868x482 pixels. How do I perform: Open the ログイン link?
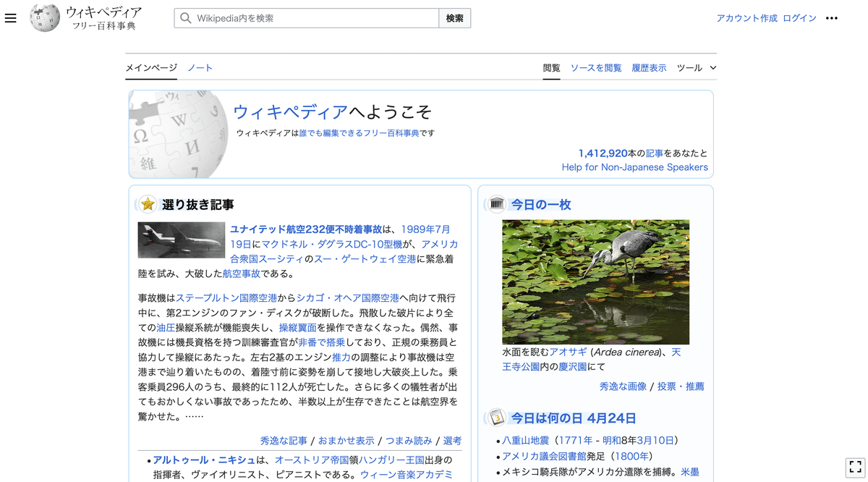click(799, 18)
